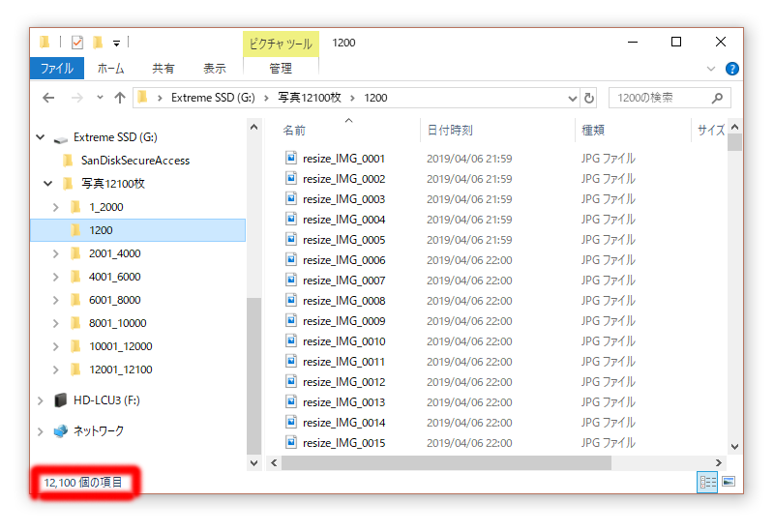Click the image icon of resize_IMG_0004
774x532 pixels.
[x=291, y=219]
